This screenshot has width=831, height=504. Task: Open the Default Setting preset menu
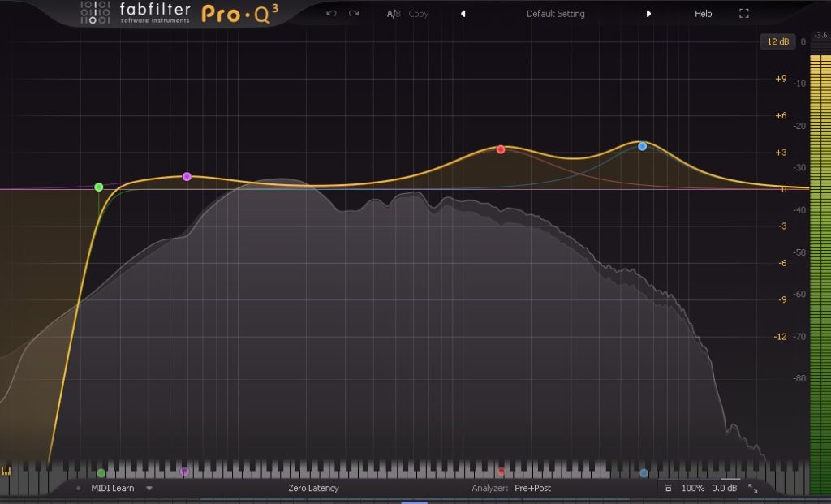pos(555,14)
